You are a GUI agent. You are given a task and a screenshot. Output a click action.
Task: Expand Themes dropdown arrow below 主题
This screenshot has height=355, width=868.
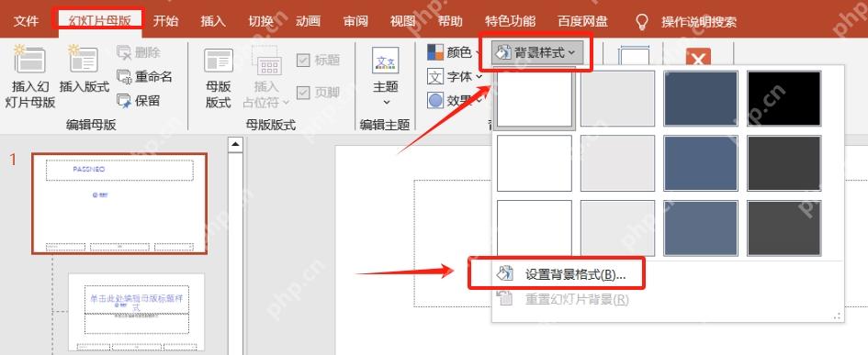(x=386, y=103)
